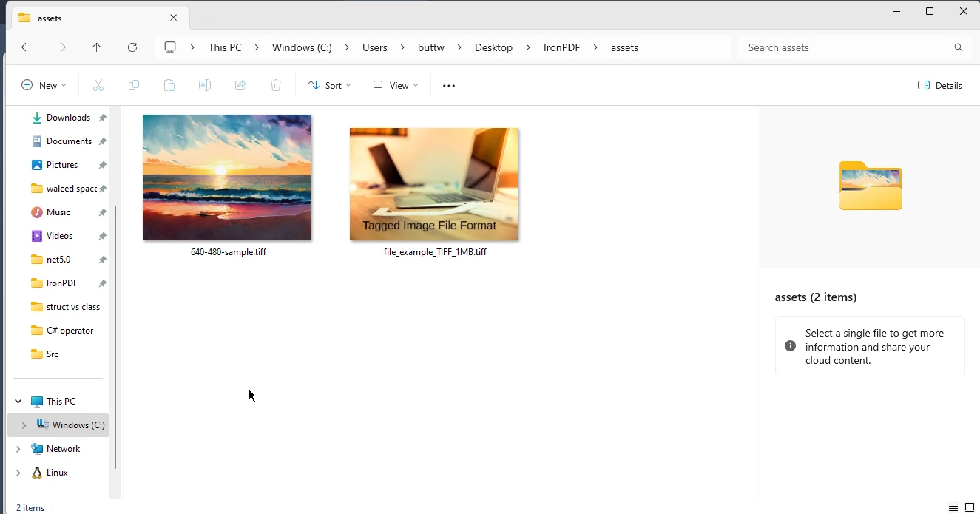Expand chevron after This PC in breadcrumb
980x514 pixels.
pos(257,47)
